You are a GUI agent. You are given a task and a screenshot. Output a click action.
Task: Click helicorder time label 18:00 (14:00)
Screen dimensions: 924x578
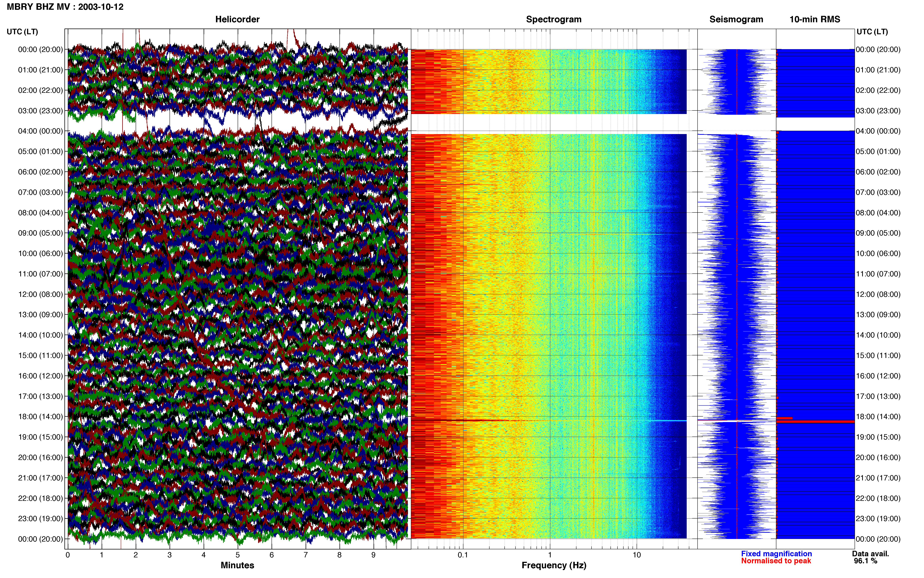(x=41, y=417)
